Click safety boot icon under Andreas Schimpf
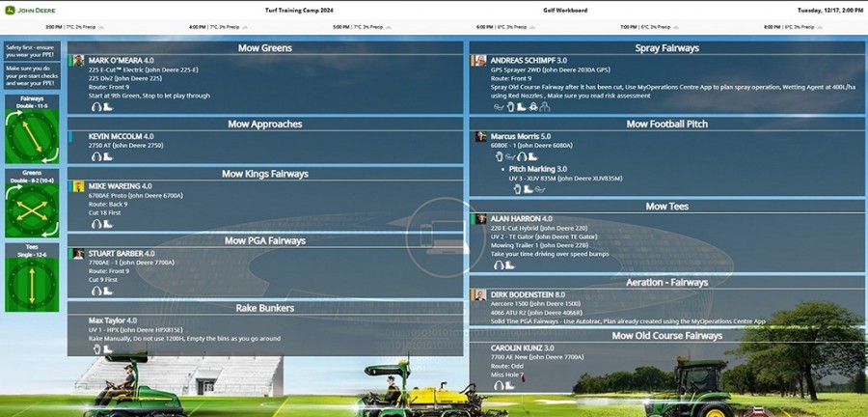 click(522, 107)
